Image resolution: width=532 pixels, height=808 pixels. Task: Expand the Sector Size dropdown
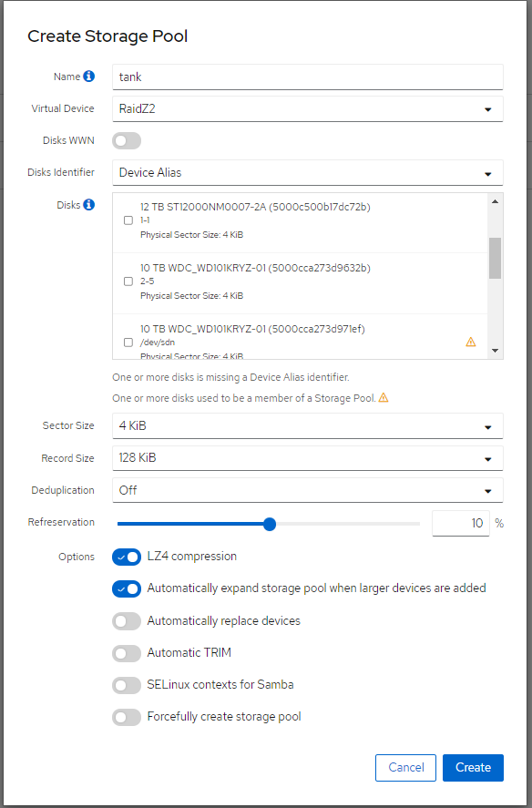(x=308, y=425)
